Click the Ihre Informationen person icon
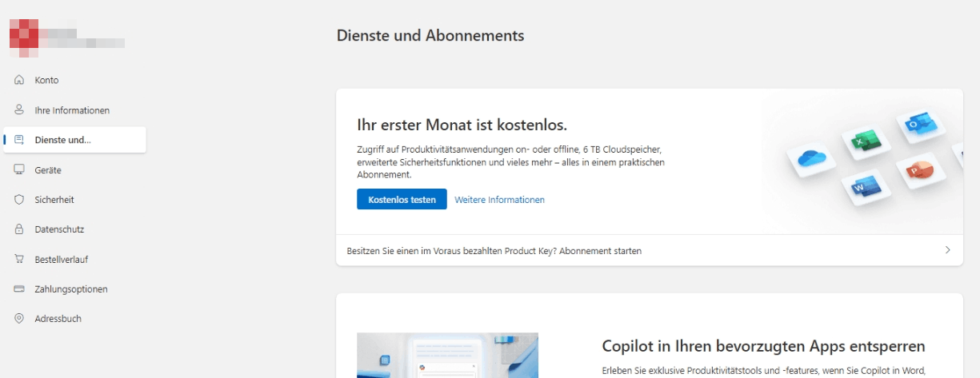Image resolution: width=980 pixels, height=378 pixels. tap(20, 110)
